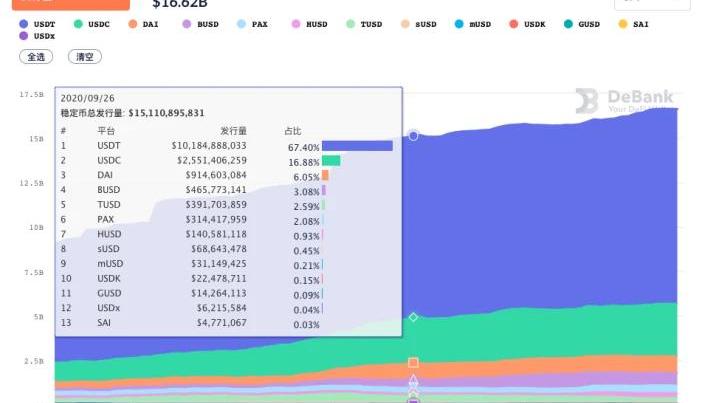Click the HUSD legend dot

[x=295, y=23]
